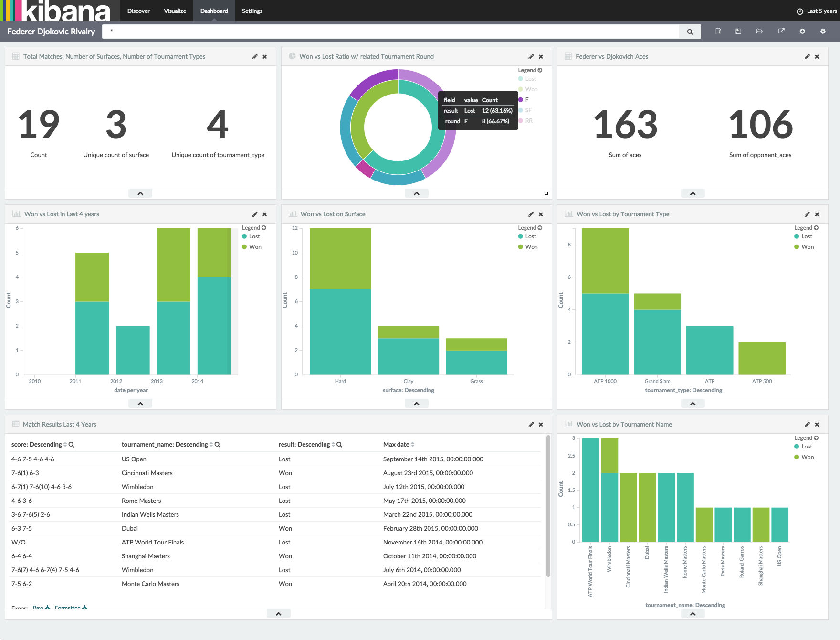This screenshot has width=840, height=640.
Task: Click the US Open row in table
Action: 276,459
